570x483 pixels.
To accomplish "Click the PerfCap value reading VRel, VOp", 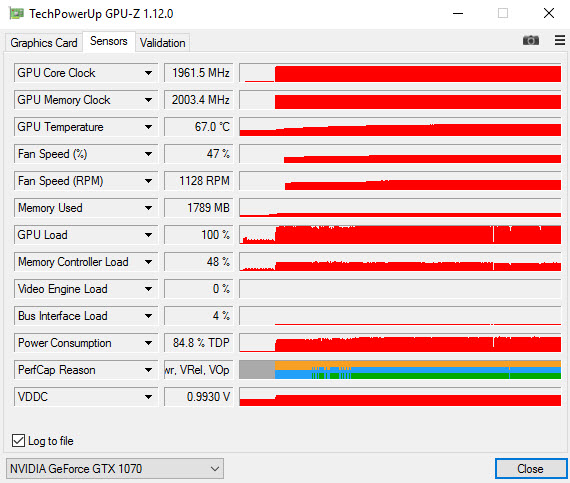I will click(198, 370).
